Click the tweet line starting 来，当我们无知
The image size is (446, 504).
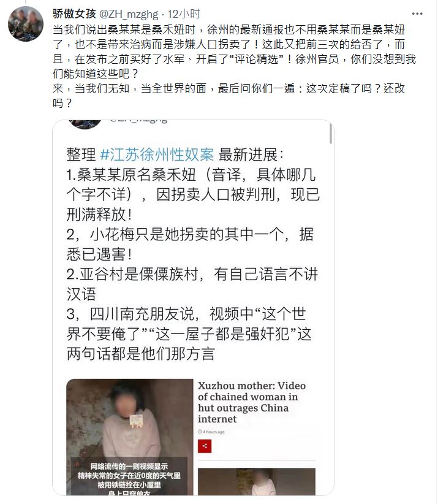[x=229, y=88]
